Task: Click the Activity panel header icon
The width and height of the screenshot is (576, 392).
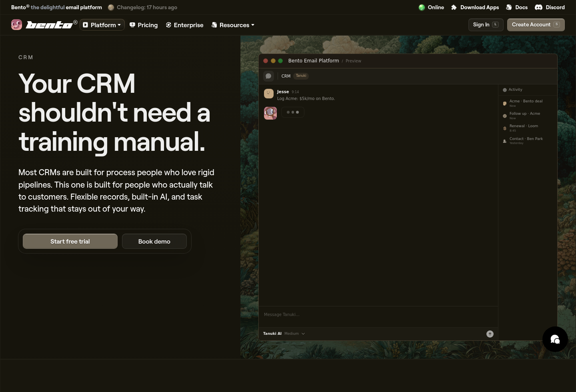Action: coord(505,90)
